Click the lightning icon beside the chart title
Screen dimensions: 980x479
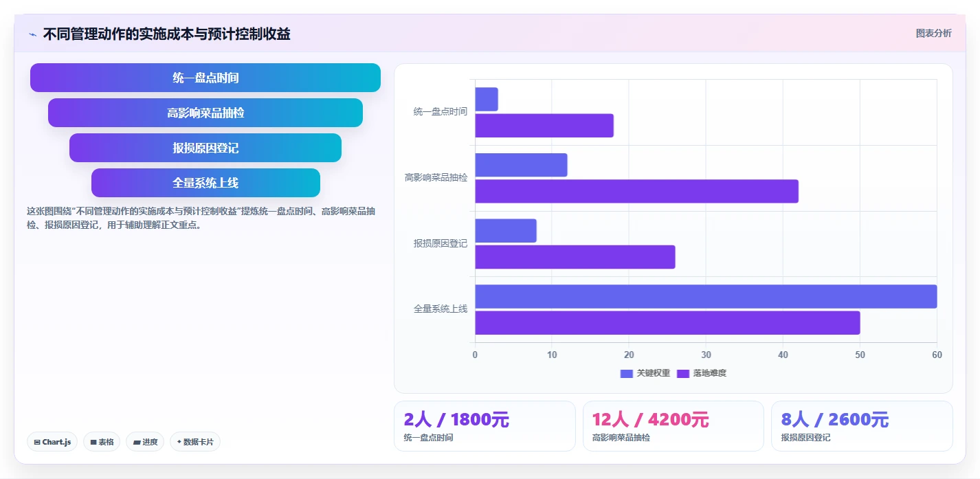(x=33, y=34)
